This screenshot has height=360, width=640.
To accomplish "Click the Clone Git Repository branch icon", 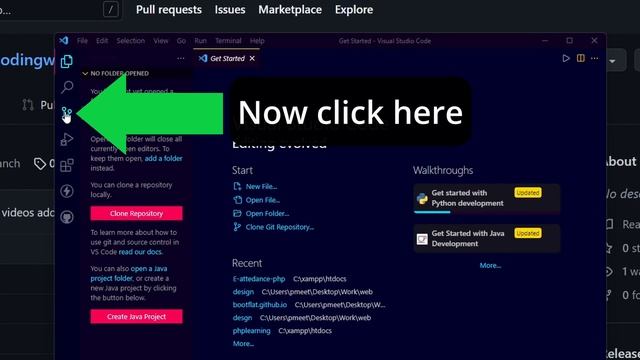I will [237, 227].
